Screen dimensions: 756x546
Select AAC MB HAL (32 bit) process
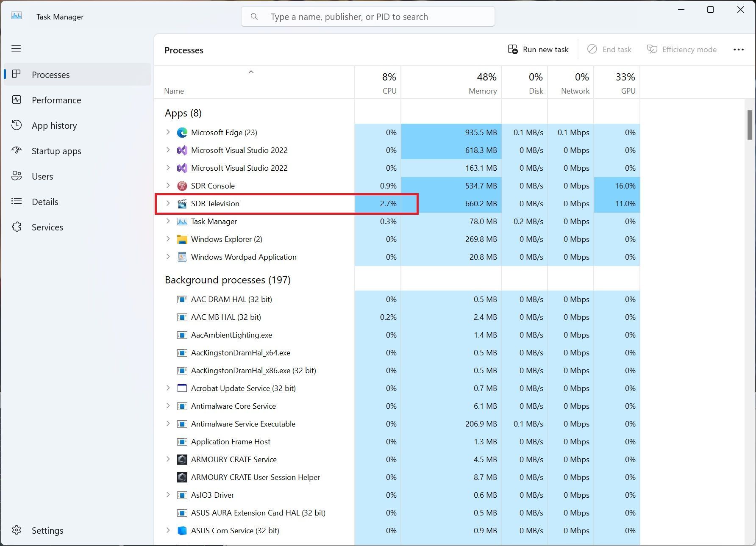(397, 317)
